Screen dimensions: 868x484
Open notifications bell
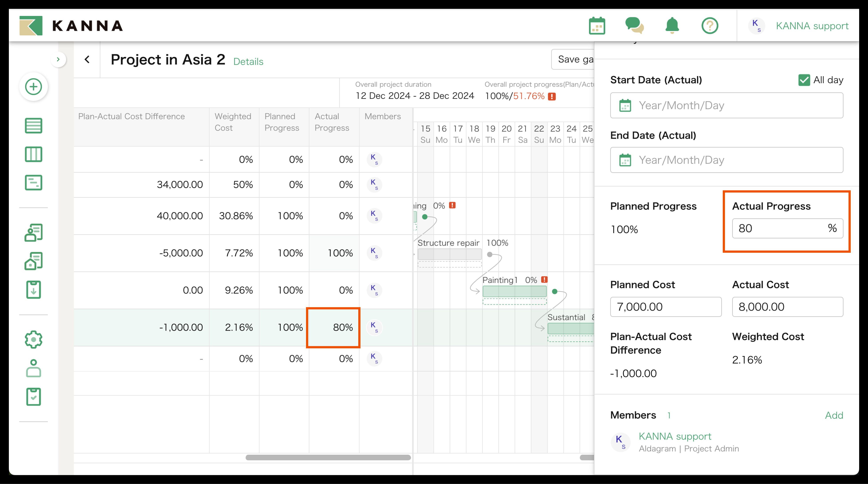point(672,26)
